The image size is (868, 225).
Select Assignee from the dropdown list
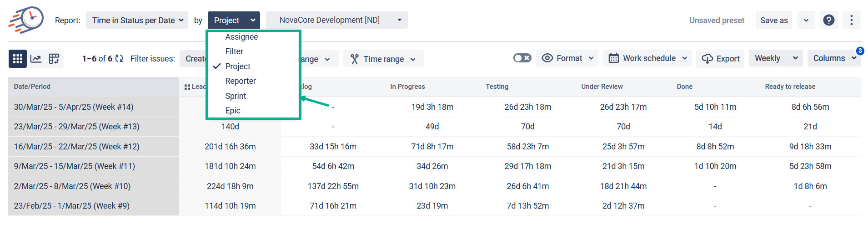point(241,37)
